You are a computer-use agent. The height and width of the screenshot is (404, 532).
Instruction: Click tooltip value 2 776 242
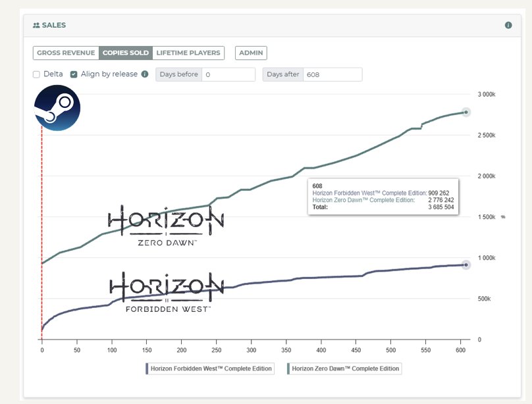coord(440,200)
